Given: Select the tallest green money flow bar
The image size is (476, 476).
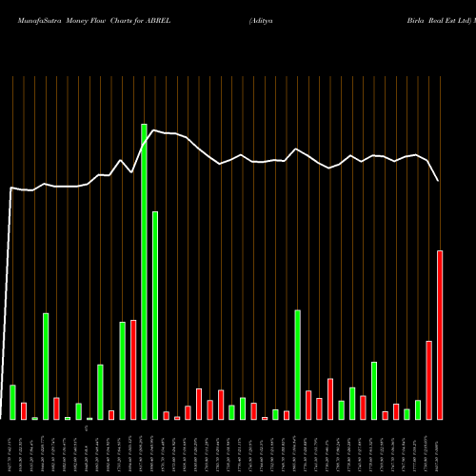Looking at the screenshot, I should pos(144,271).
